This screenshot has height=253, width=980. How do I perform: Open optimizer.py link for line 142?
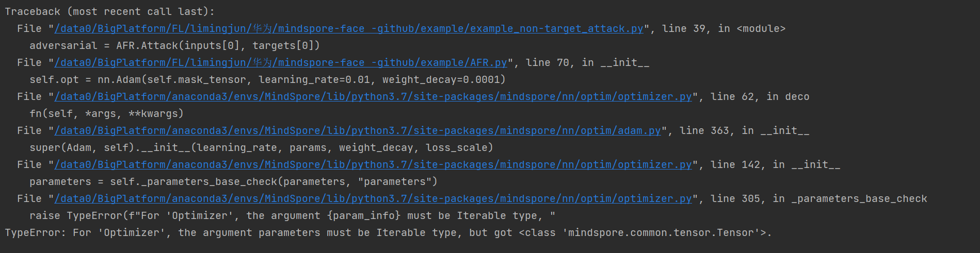click(373, 165)
